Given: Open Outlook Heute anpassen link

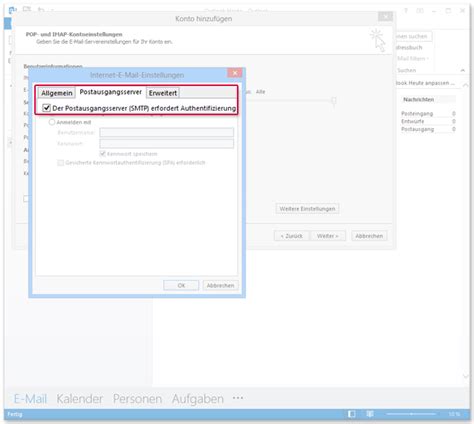Looking at the screenshot, I should pos(425,83).
